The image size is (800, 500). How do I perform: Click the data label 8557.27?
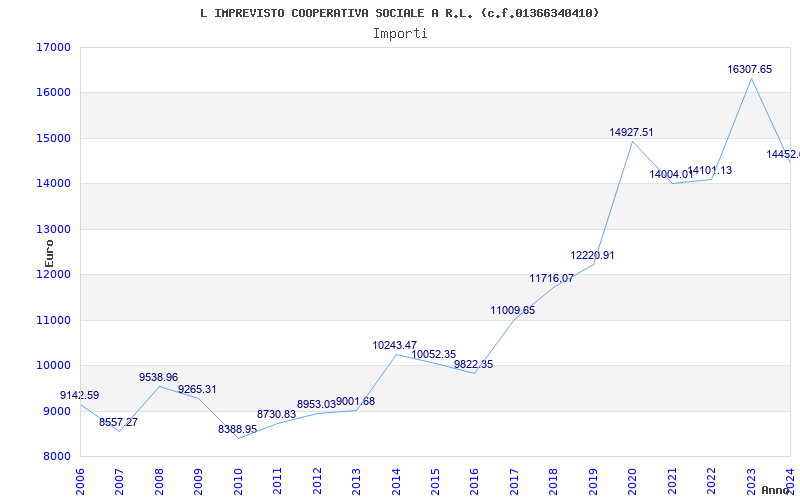118,422
